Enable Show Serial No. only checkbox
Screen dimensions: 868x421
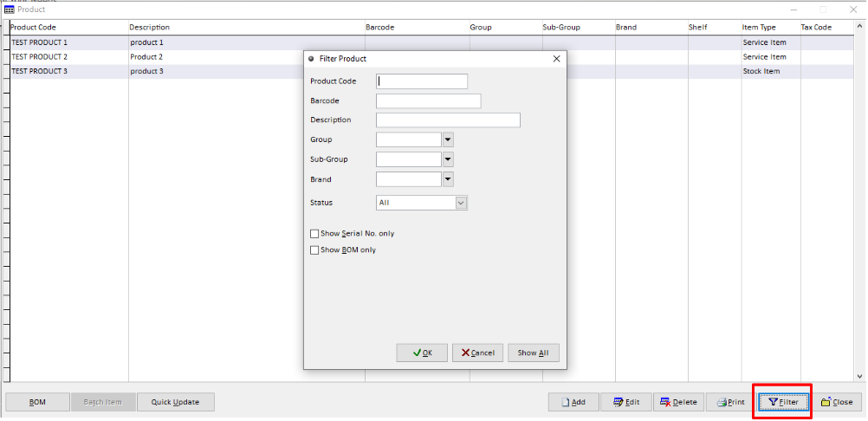[x=314, y=234]
